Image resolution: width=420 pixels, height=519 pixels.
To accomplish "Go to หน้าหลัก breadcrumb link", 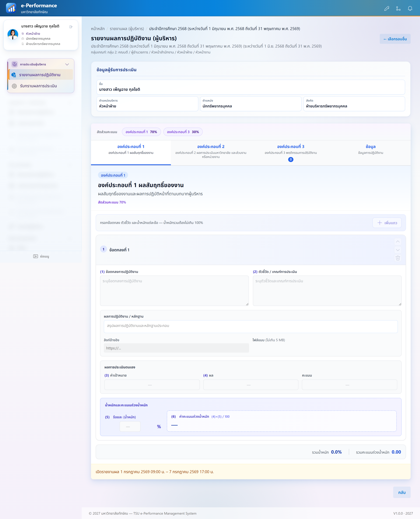I will tap(98, 29).
